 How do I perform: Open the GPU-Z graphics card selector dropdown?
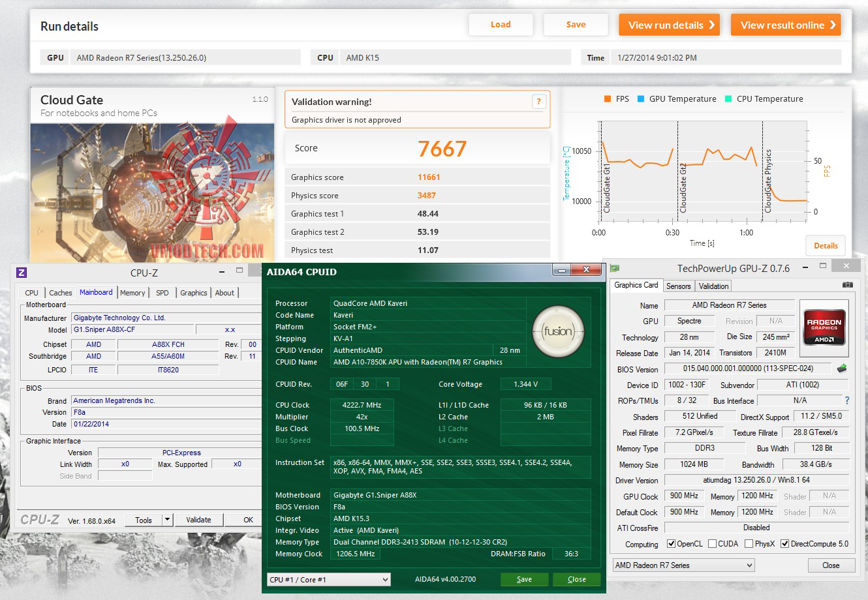pyautogui.click(x=683, y=565)
